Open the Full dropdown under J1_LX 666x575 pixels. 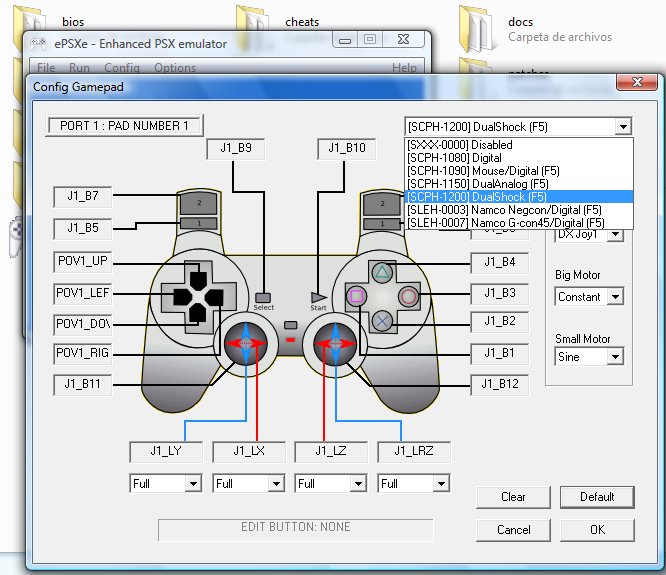(276, 483)
